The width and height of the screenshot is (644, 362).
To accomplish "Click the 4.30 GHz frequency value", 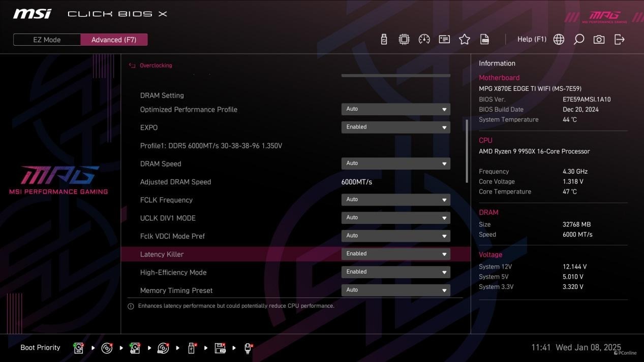I will tap(575, 172).
